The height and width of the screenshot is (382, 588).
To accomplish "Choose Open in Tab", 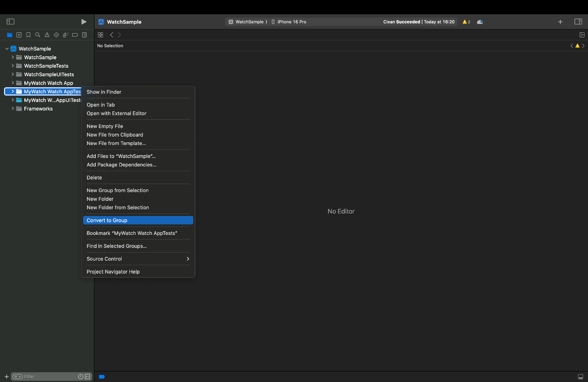I will 138,105.
